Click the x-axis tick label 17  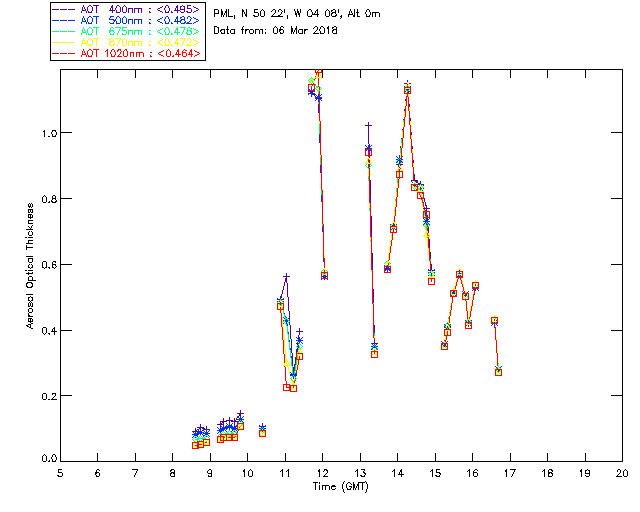click(510, 473)
